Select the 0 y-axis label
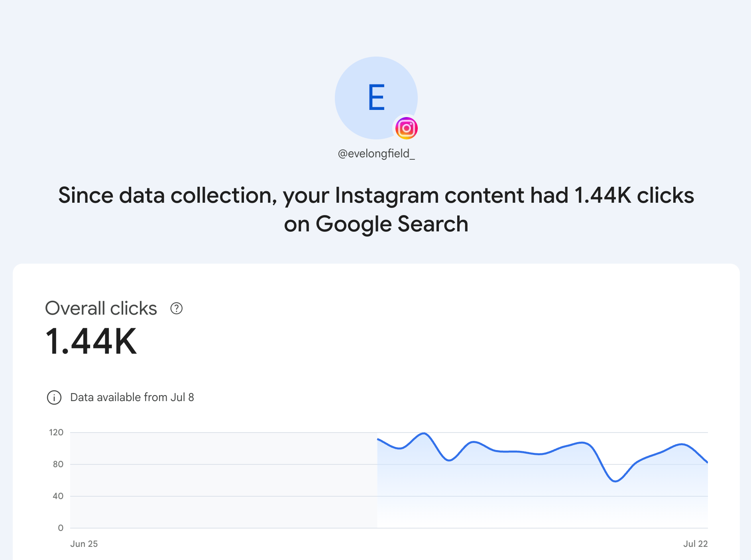The width and height of the screenshot is (751, 560). pos(61,528)
